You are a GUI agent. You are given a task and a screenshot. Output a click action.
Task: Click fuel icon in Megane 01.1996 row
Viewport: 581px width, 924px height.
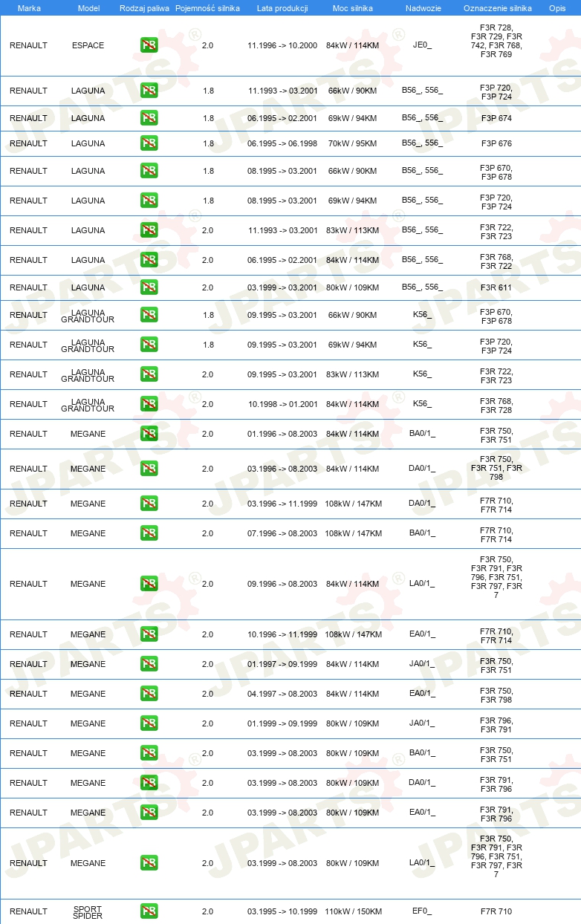149,434
